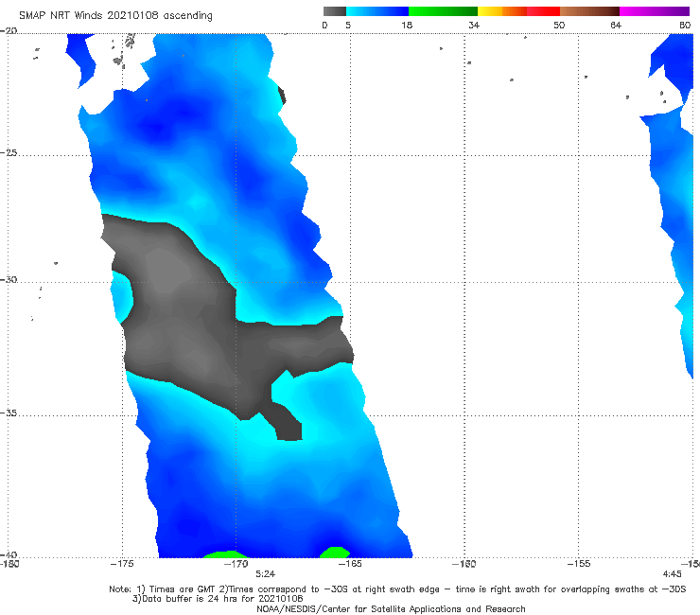Viewport: 700px width, 615px height.
Task: Click the colorbar label '64'
Action: (616, 25)
